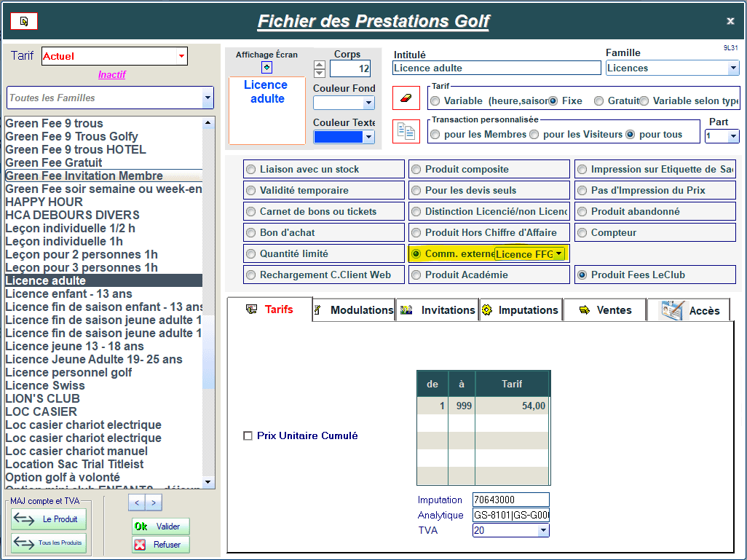747x560 pixels.
Task: Click the Intitulé text field
Action: point(497,68)
